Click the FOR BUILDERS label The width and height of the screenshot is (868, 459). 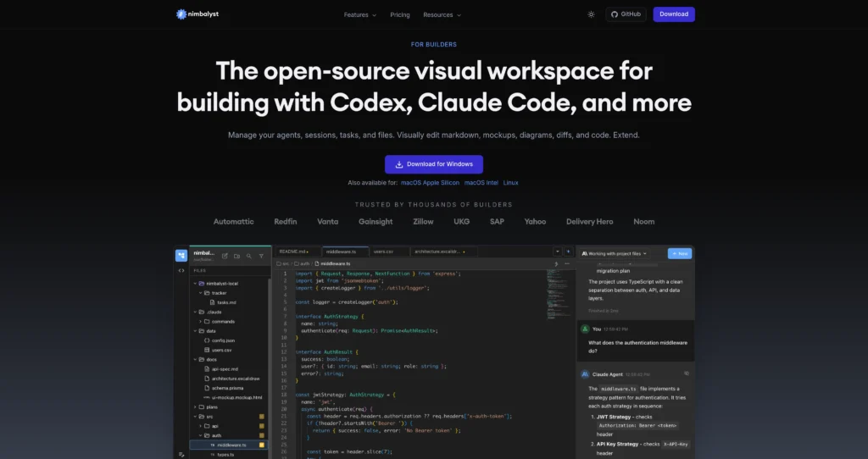tap(434, 45)
